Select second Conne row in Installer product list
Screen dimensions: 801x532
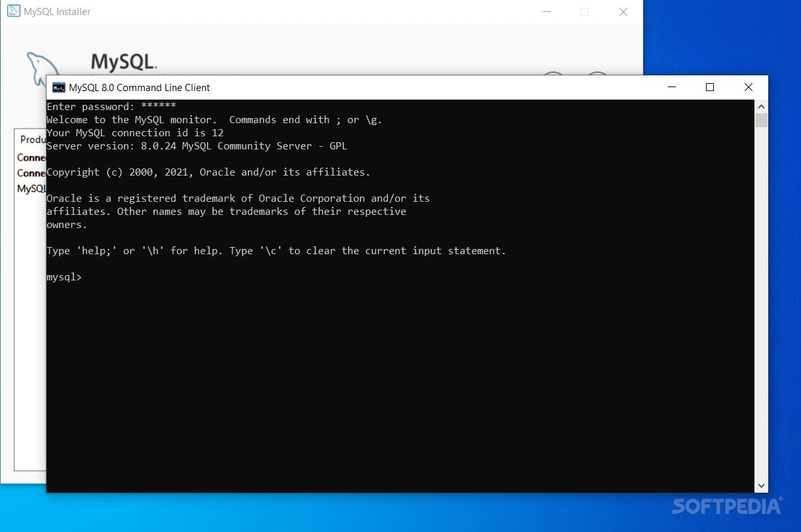(31, 173)
